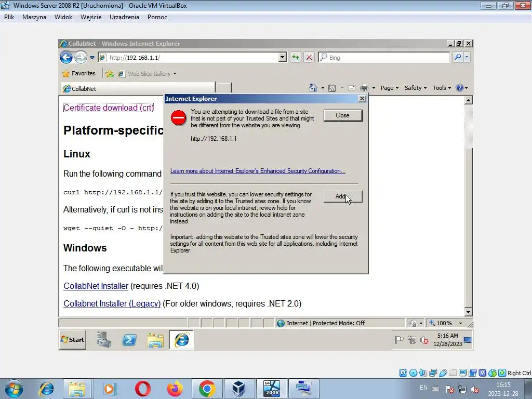Click guest clock showing 5:16 AM
532x399 pixels.
pos(447,340)
